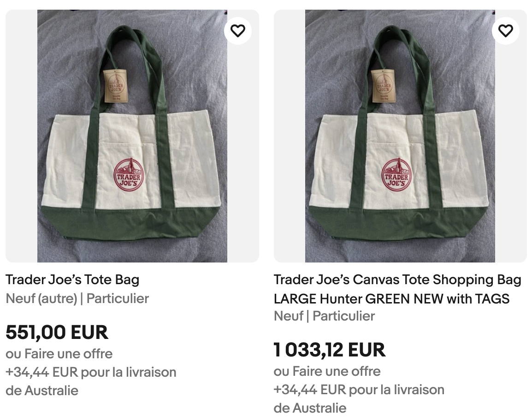Image resolution: width=532 pixels, height=420 pixels.
Task: Open the 'Trader Joe's Tote Bag' listing
Action: pos(72,280)
